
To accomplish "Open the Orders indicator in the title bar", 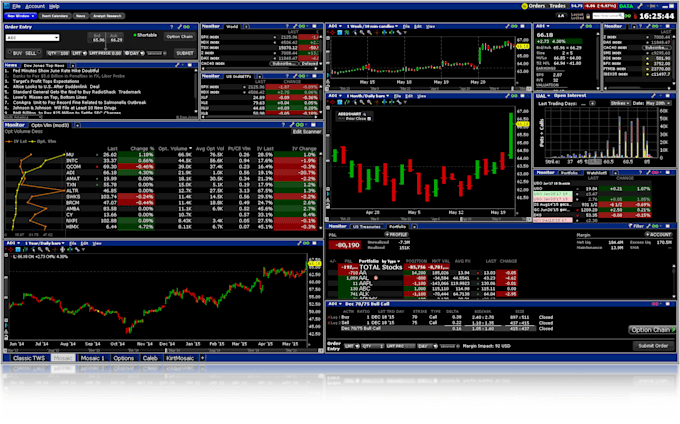I will click(533, 6).
